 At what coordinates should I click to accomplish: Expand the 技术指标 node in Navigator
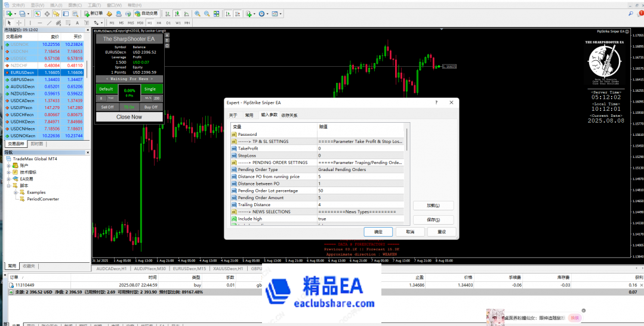tap(9, 172)
